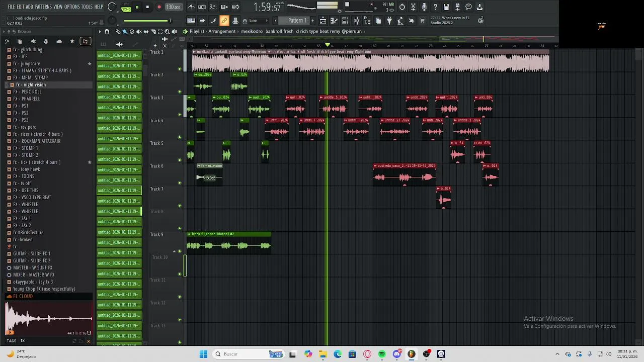644x362 pixels.
Task: Toggle the metronome icon
Action: click(191, 7)
